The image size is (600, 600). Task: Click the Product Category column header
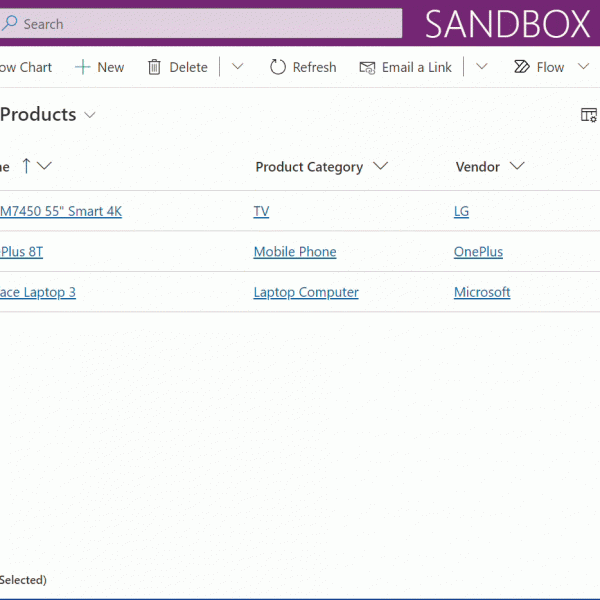click(309, 167)
